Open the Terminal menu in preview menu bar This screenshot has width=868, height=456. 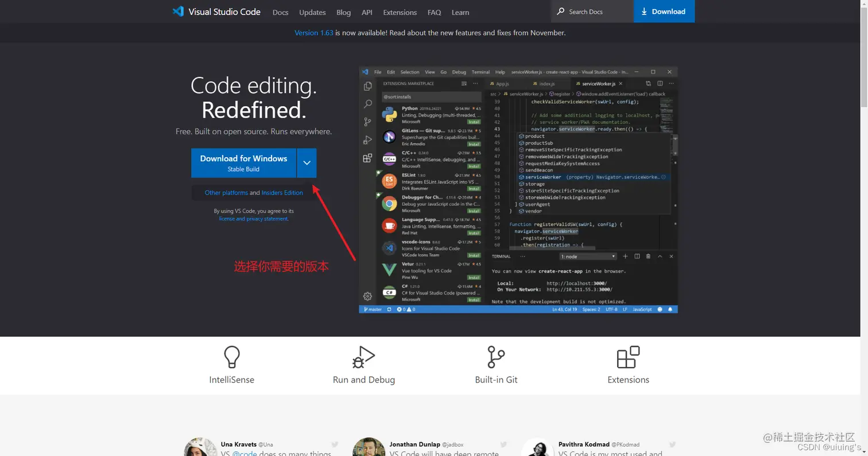tap(480, 72)
